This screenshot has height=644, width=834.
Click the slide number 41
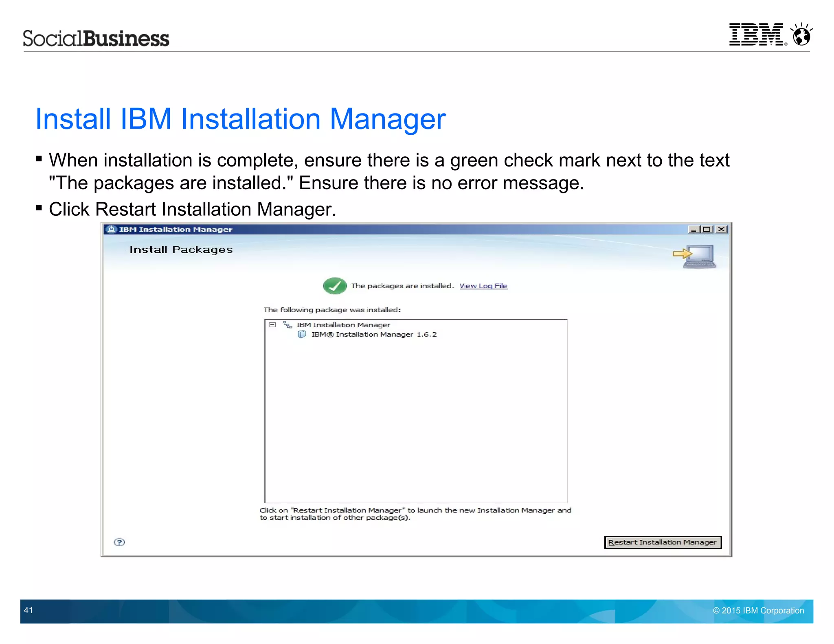click(29, 610)
